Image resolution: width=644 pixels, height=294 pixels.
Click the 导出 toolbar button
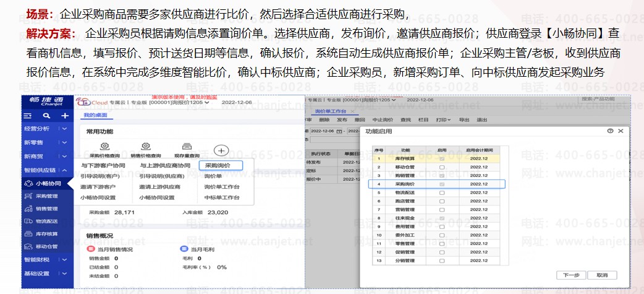click(464, 120)
